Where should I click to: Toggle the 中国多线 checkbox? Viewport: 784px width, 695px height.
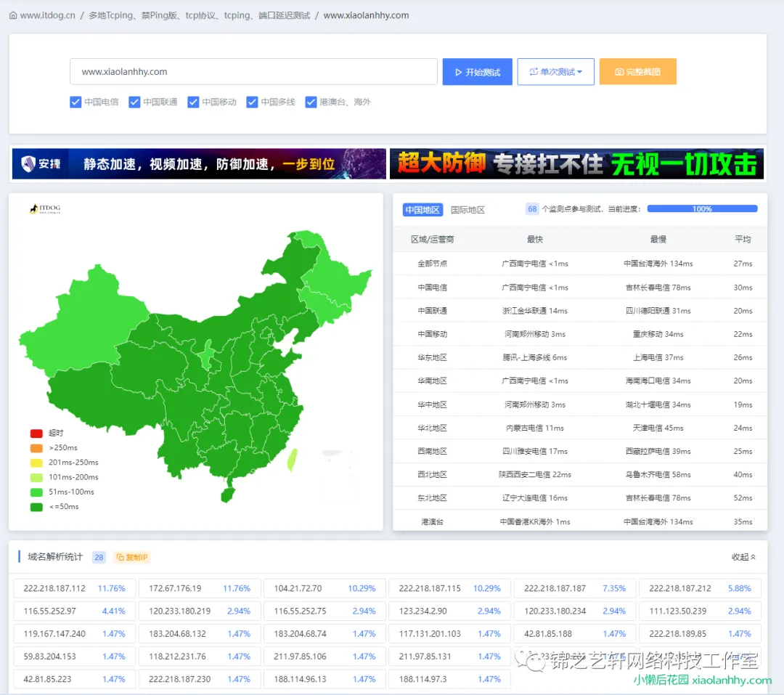point(252,102)
